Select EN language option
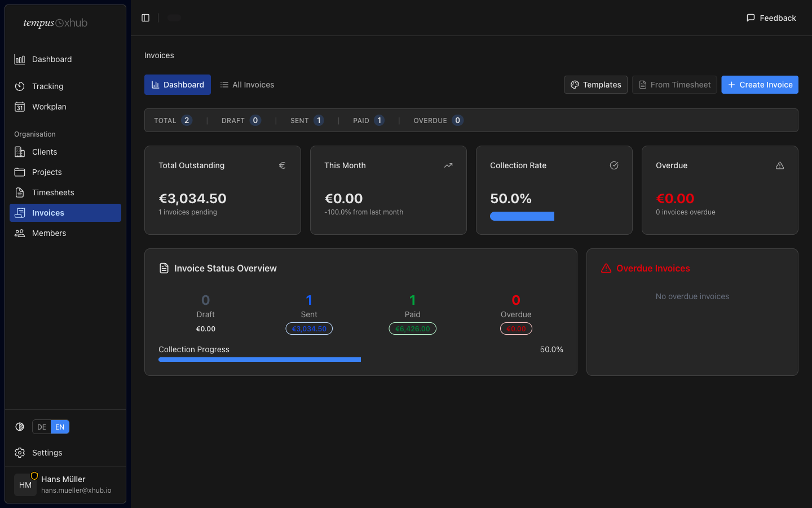 pos(60,427)
